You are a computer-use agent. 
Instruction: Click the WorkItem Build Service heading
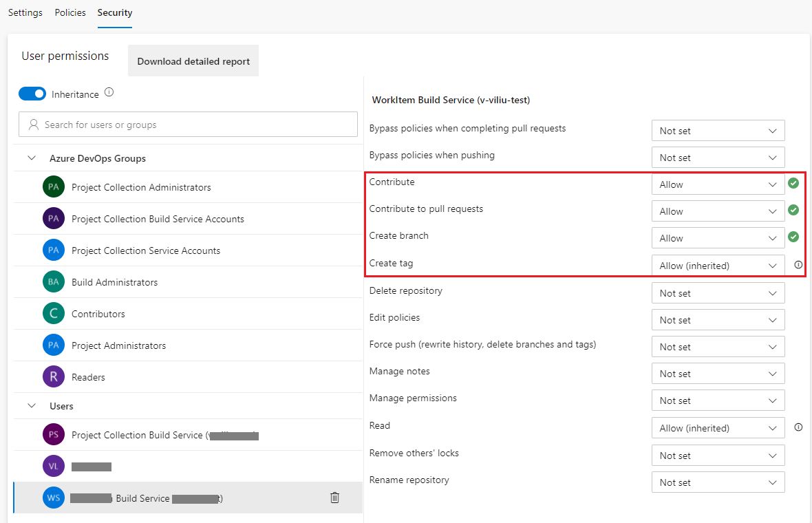451,100
